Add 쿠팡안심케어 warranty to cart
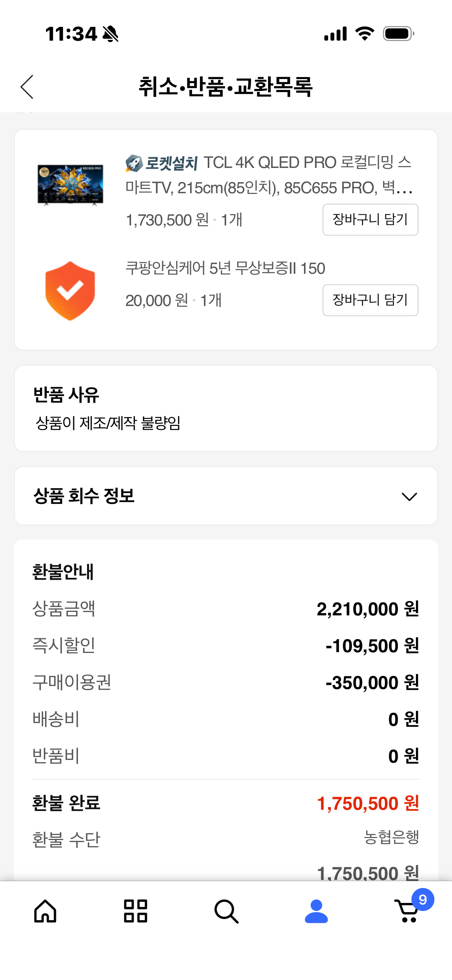452x980 pixels. [x=370, y=300]
